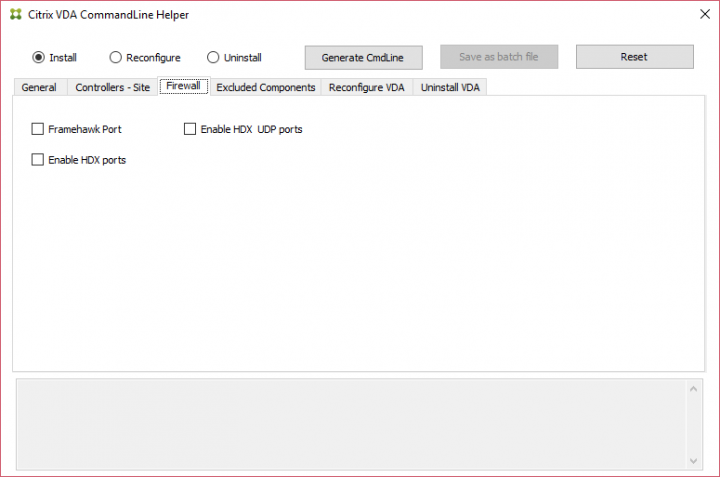Check the Enable HDX ports option
This screenshot has width=720, height=477.
tap(38, 159)
